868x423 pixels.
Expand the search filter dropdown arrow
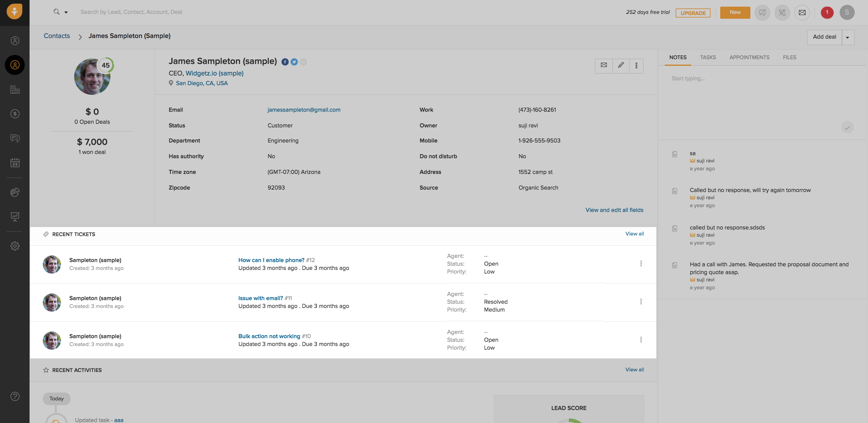pos(66,12)
